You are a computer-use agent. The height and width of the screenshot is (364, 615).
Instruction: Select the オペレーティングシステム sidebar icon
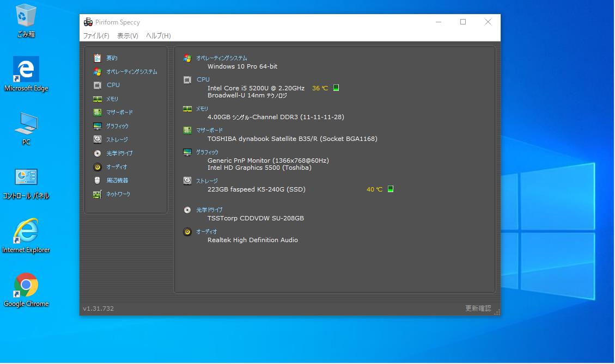(x=98, y=72)
